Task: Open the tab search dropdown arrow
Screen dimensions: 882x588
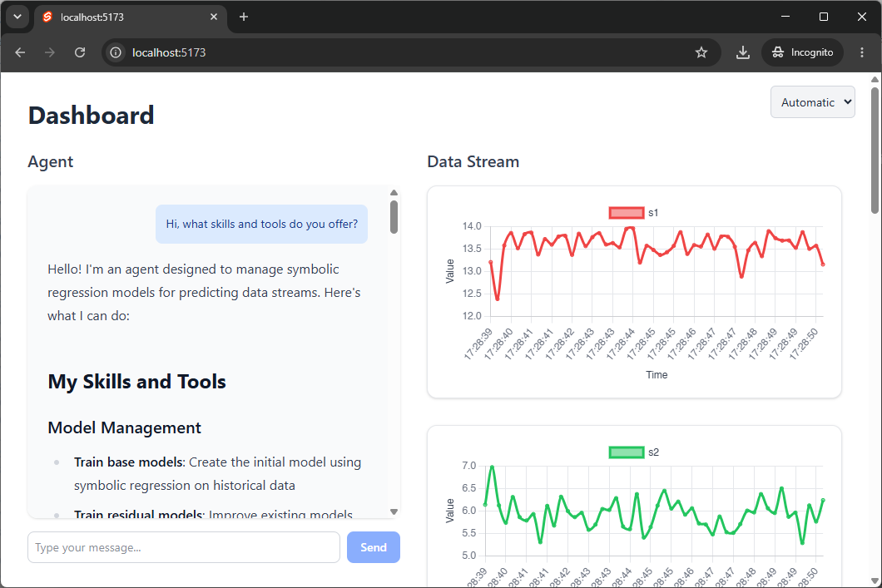Action: tap(17, 17)
